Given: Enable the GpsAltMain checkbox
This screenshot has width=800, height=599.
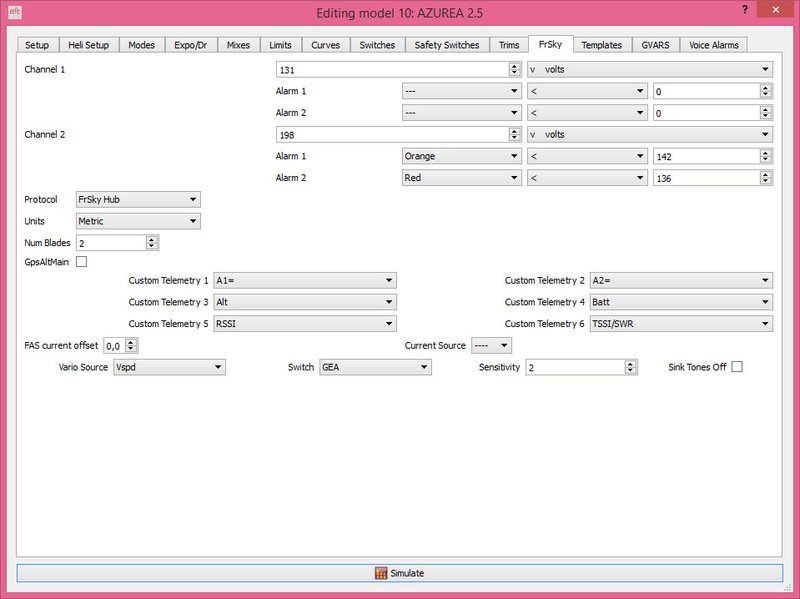Looking at the screenshot, I should coord(81,262).
